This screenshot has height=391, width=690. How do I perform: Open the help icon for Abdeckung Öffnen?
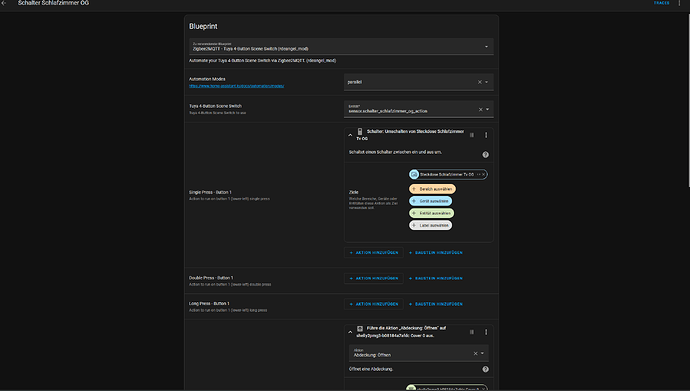[x=485, y=369]
